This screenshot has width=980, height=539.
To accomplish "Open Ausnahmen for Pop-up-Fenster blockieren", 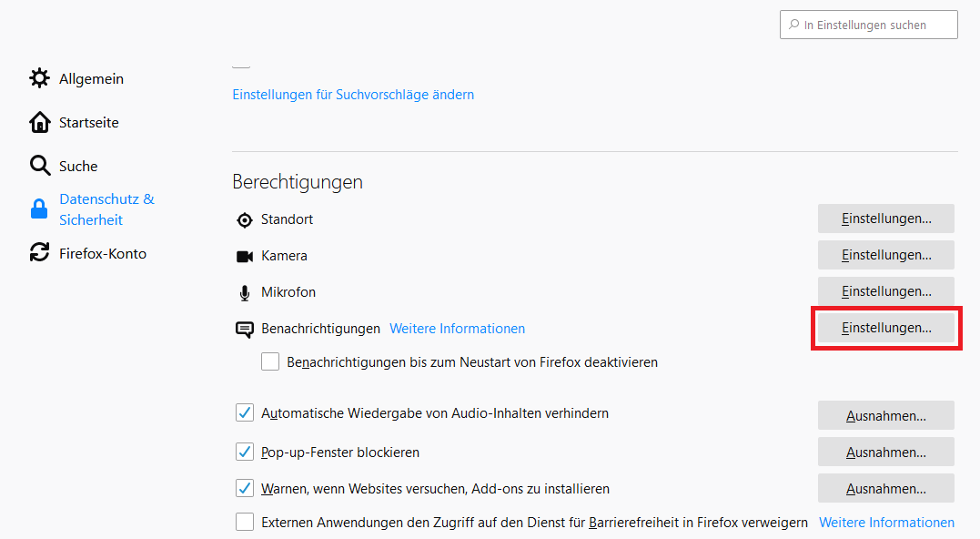I will (885, 452).
